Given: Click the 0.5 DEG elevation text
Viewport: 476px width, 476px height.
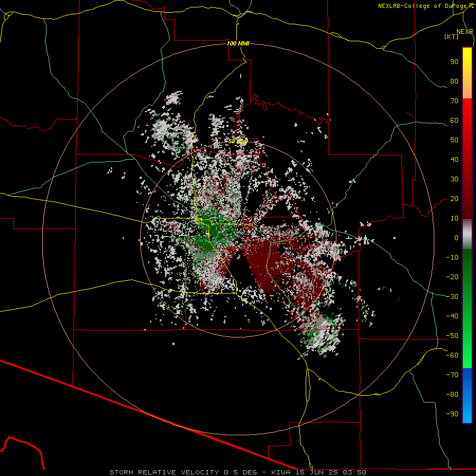Looking at the screenshot, I should [240, 472].
